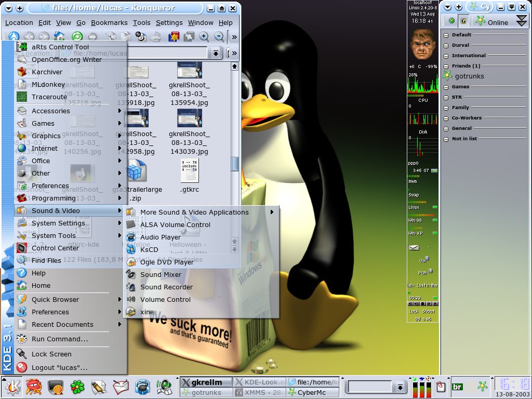This screenshot has width=532, height=399.
Task: Open the panel command box dropdown arrow
Action: pyautogui.click(x=400, y=387)
